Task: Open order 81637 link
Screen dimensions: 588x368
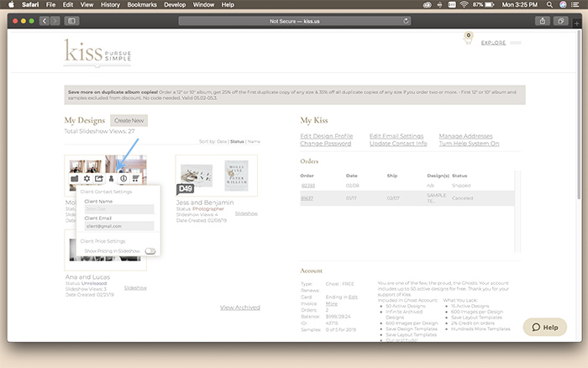Action: (x=307, y=198)
